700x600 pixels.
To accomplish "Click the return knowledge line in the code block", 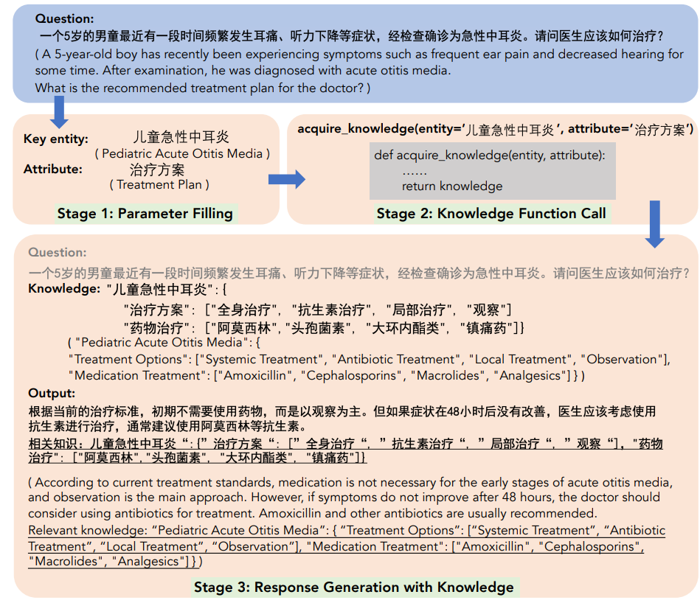I will click(451, 186).
